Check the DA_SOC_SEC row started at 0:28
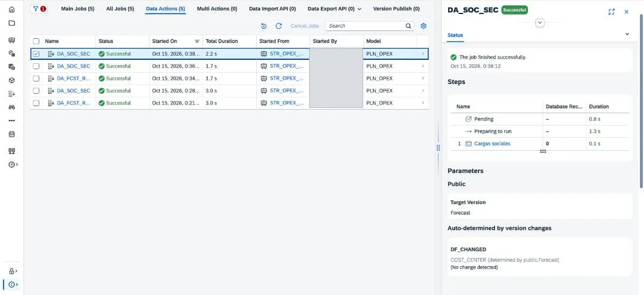Screen dimensions: 644x295 [36, 91]
